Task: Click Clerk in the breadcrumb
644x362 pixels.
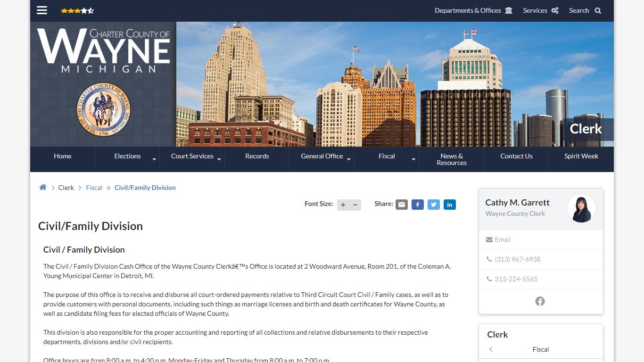Action: [x=66, y=188]
